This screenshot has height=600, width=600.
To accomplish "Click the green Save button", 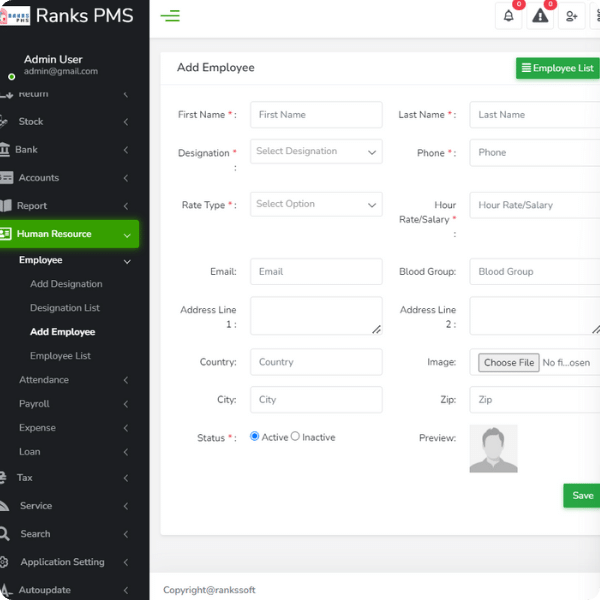I will pos(582,496).
